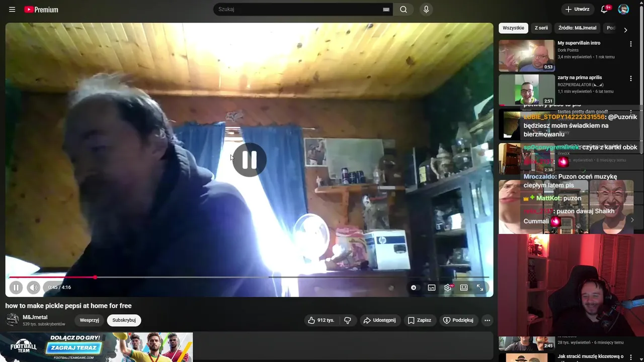The height and width of the screenshot is (362, 644).
Task: Click video title how to make pickle pepsi
Action: click(x=68, y=306)
